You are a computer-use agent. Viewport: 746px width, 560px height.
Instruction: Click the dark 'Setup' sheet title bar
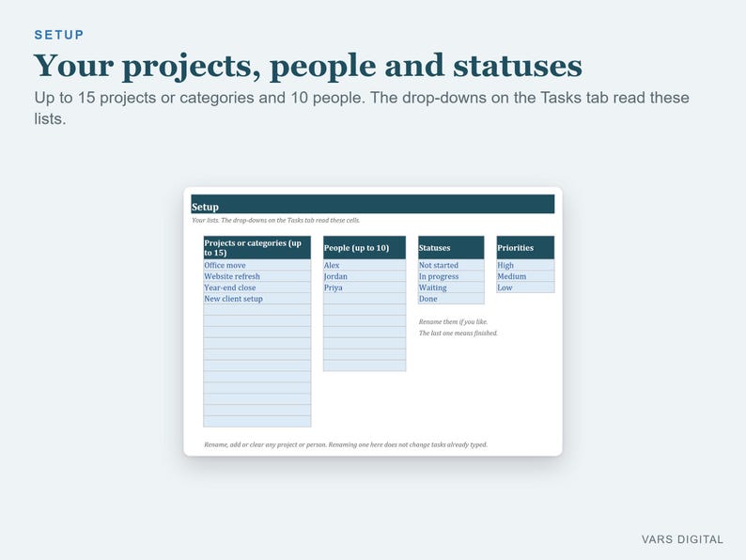coord(372,204)
